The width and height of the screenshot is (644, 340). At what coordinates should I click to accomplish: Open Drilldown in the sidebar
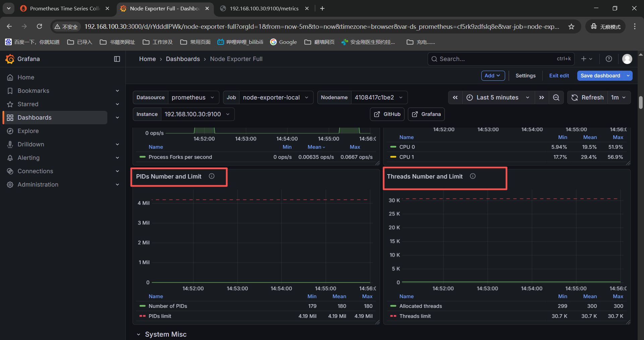point(31,144)
